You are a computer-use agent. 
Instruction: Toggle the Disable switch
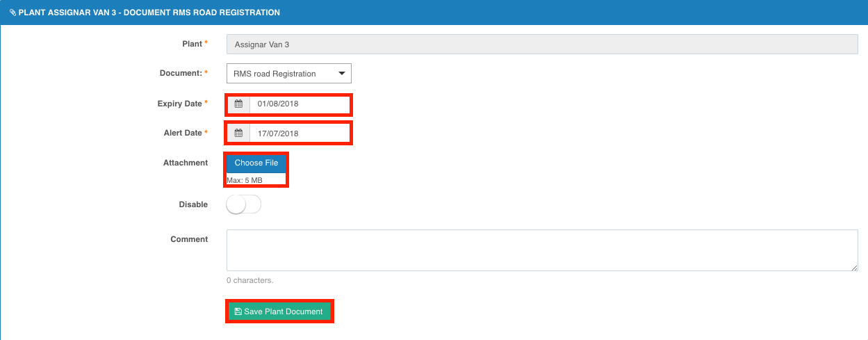click(244, 204)
